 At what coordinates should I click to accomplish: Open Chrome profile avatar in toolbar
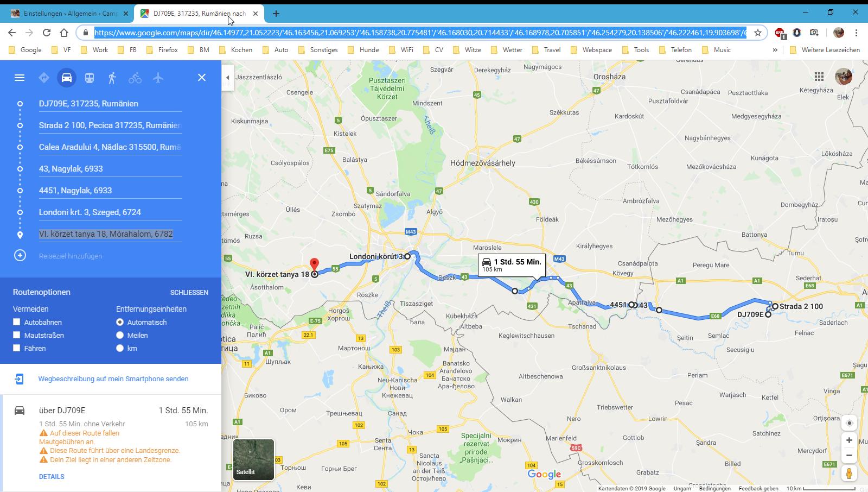pos(839,33)
